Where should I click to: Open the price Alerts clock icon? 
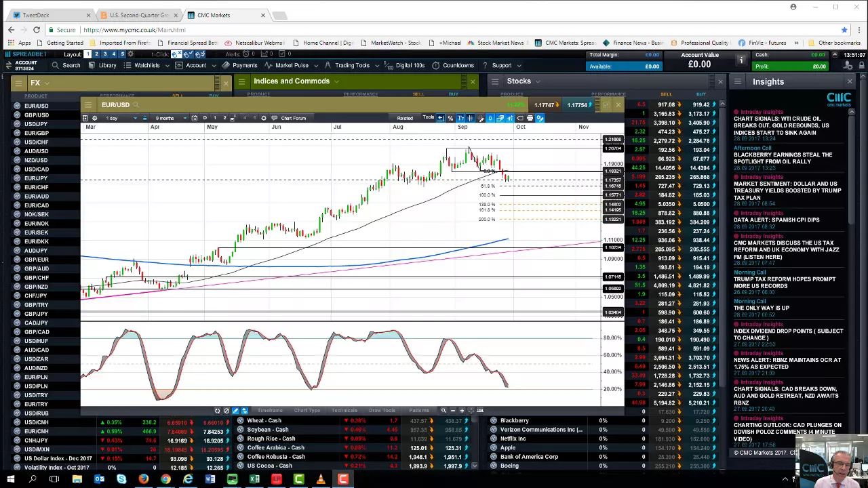(x=246, y=54)
